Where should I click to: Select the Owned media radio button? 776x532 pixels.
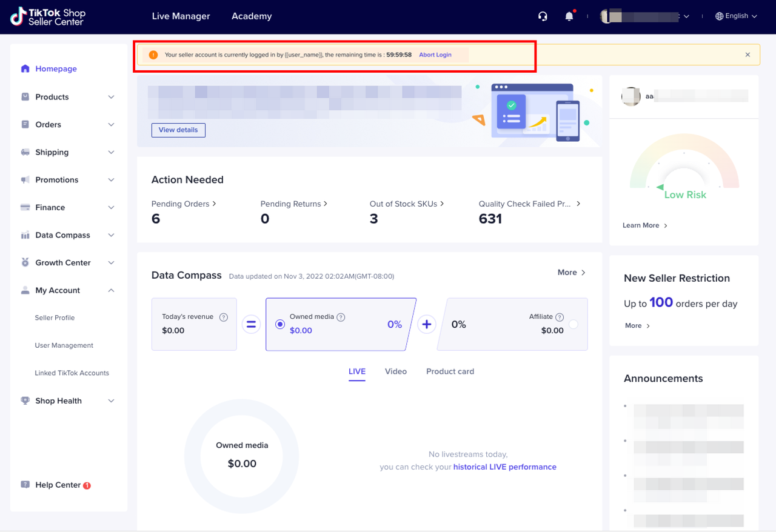pyautogui.click(x=280, y=324)
